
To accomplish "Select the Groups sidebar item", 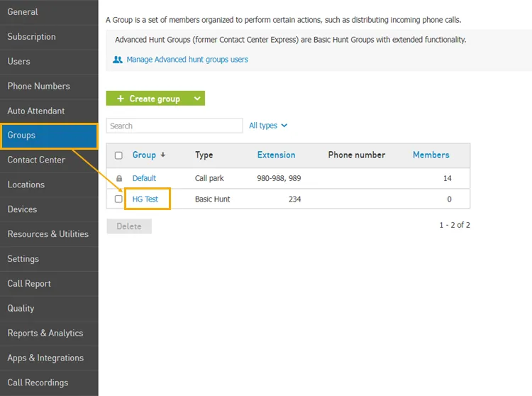I will tap(49, 136).
